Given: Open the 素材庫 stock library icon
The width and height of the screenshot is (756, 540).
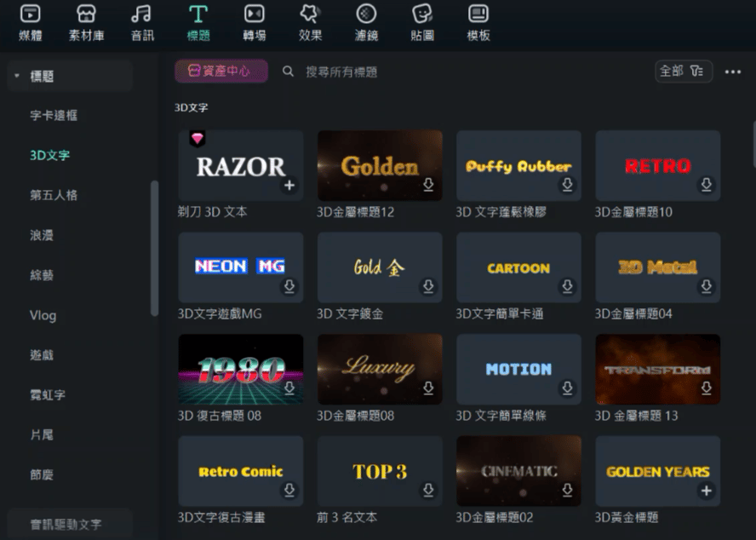Looking at the screenshot, I should [86, 22].
